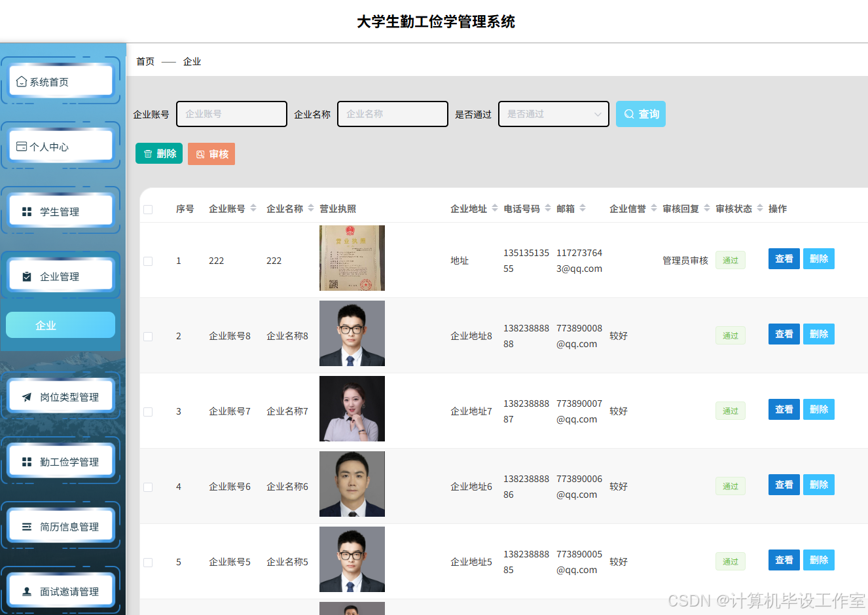Click the 企业地址8 cell
Viewport: 868px width, 615px height.
coord(471,336)
